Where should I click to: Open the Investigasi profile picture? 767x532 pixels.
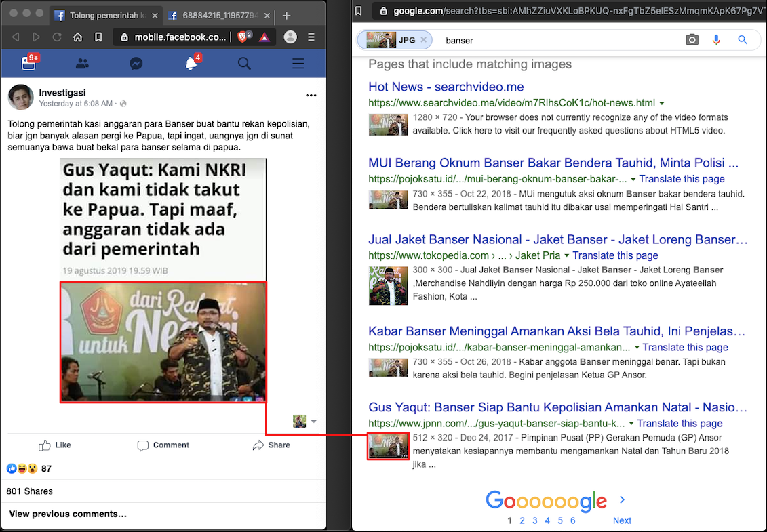[20, 97]
